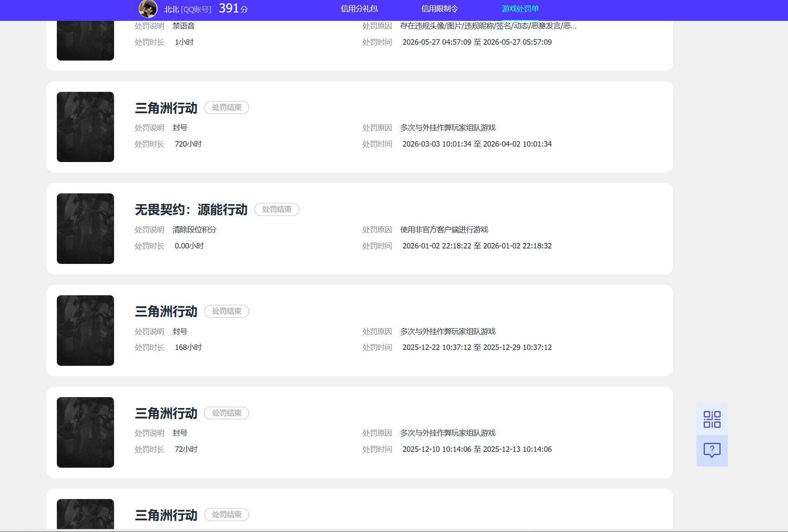Click the time range starting 2025-12-22 10:37:12
788x532 pixels.
click(x=477, y=347)
